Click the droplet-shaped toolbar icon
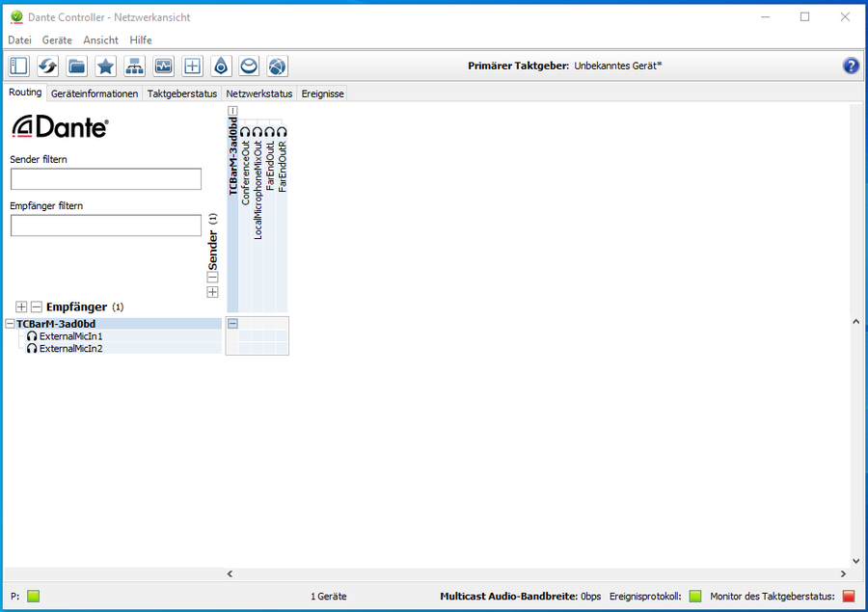Image resolution: width=868 pixels, height=612 pixels. tap(221, 67)
